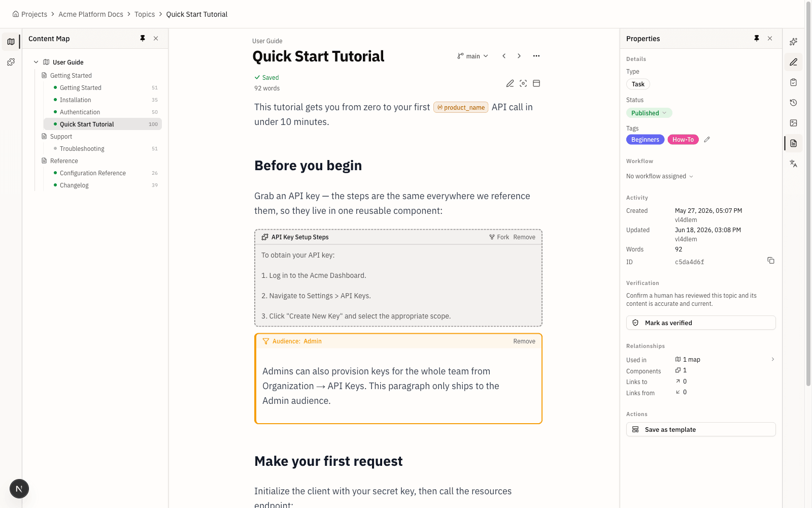Open the Authentication topic
Image resolution: width=812 pixels, height=508 pixels.
point(103,112)
